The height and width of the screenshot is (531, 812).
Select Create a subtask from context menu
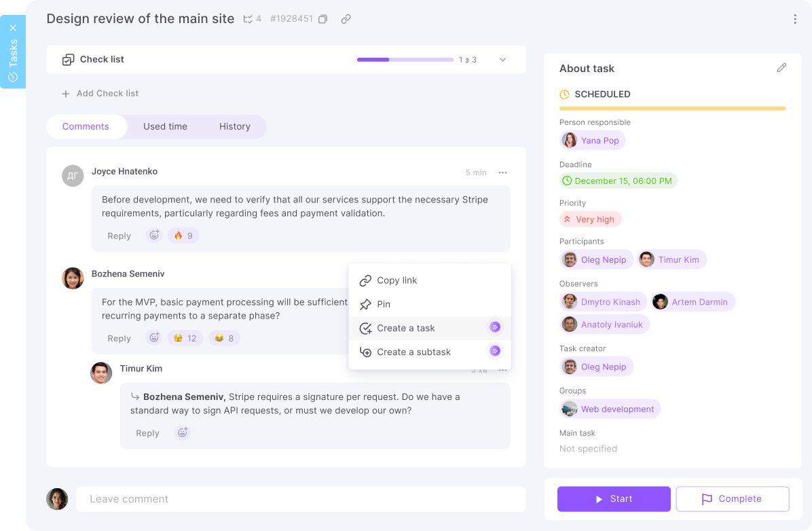coord(413,352)
